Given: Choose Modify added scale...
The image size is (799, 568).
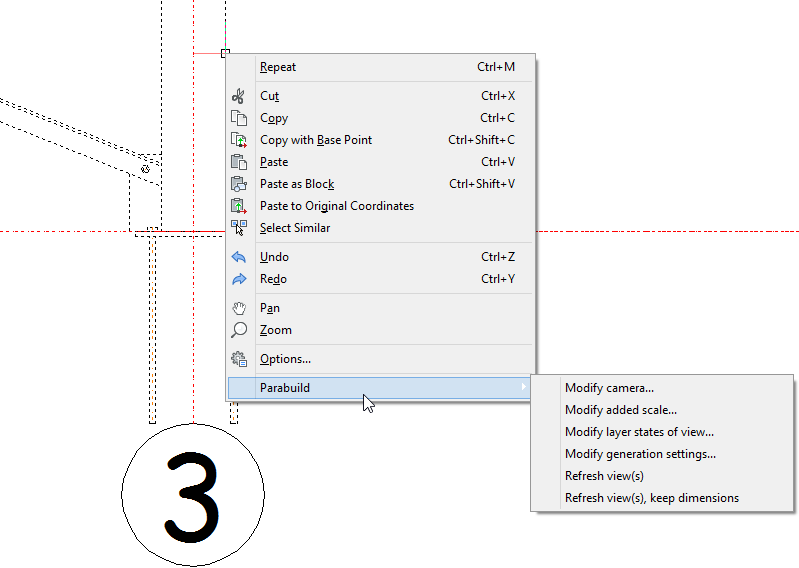Looking at the screenshot, I should point(662,410).
